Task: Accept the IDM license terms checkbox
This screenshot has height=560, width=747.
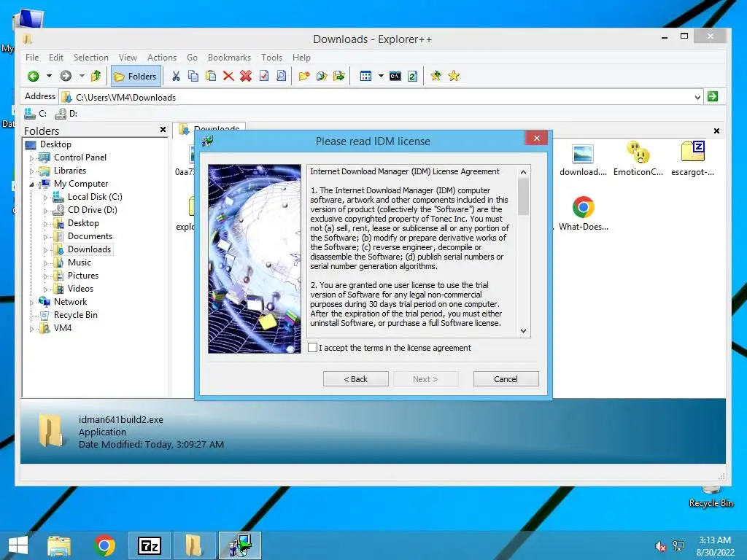Action: coord(312,348)
